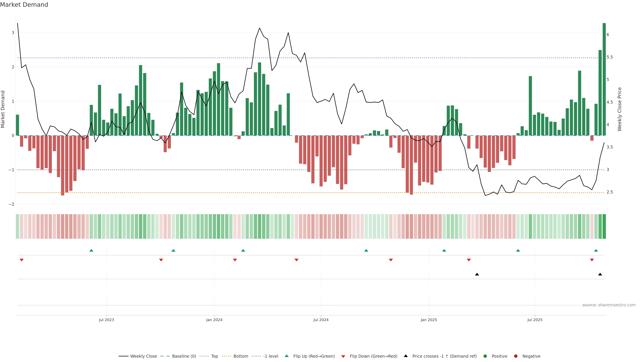The height and width of the screenshot is (362, 644).
Task: Click black Price crosses -1 legend triangle
Action: (406, 356)
